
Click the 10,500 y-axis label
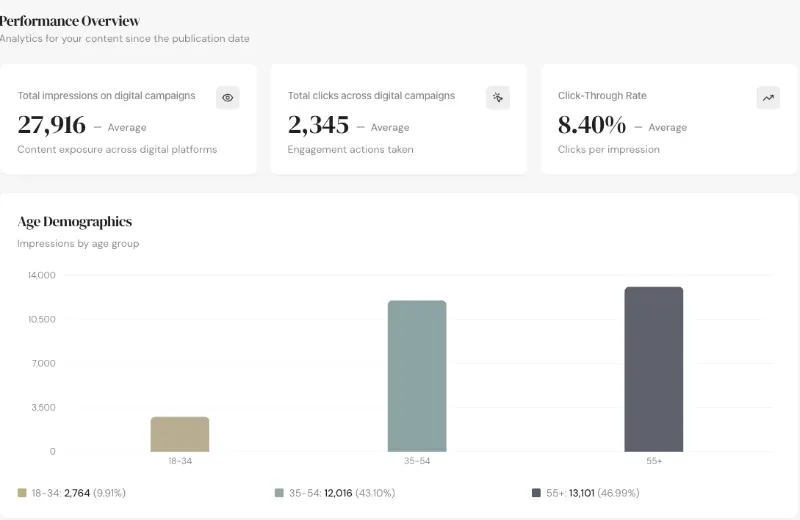42,319
